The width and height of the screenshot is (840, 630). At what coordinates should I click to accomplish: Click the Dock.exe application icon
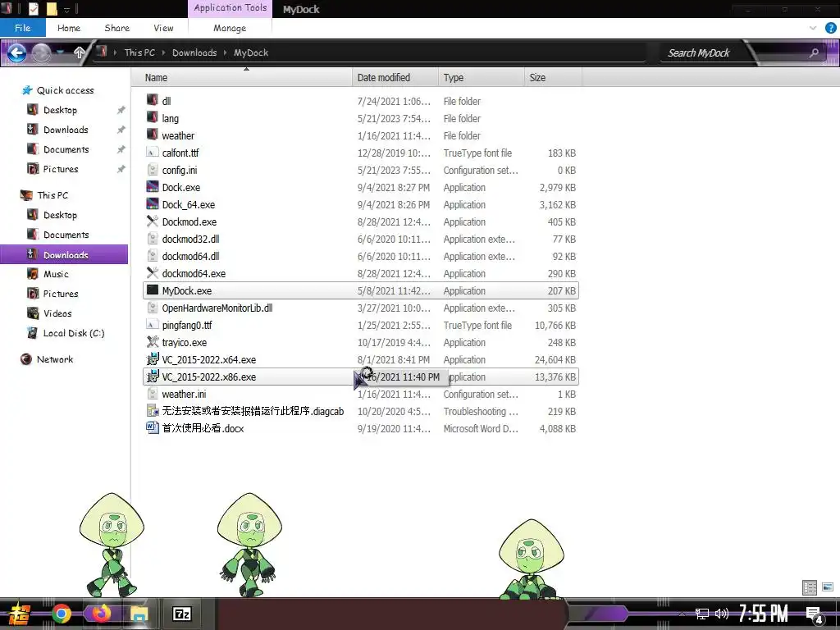152,187
